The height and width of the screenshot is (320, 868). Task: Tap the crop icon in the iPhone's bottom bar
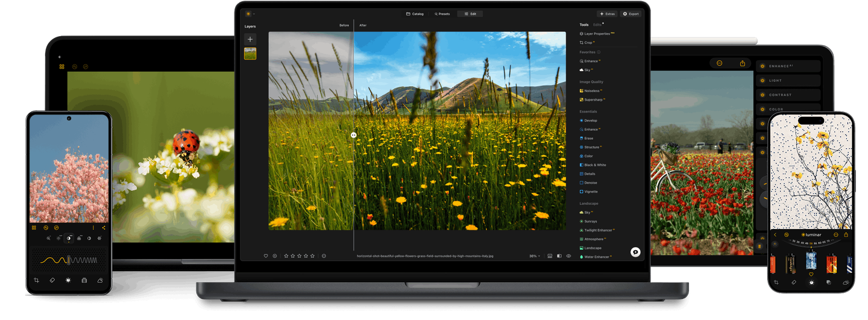[x=776, y=282]
